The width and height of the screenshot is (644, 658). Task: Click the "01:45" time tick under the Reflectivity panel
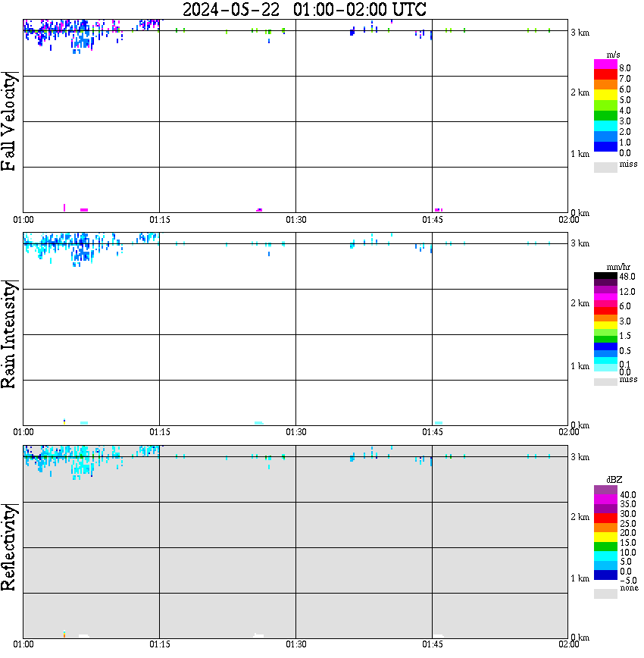432,644
